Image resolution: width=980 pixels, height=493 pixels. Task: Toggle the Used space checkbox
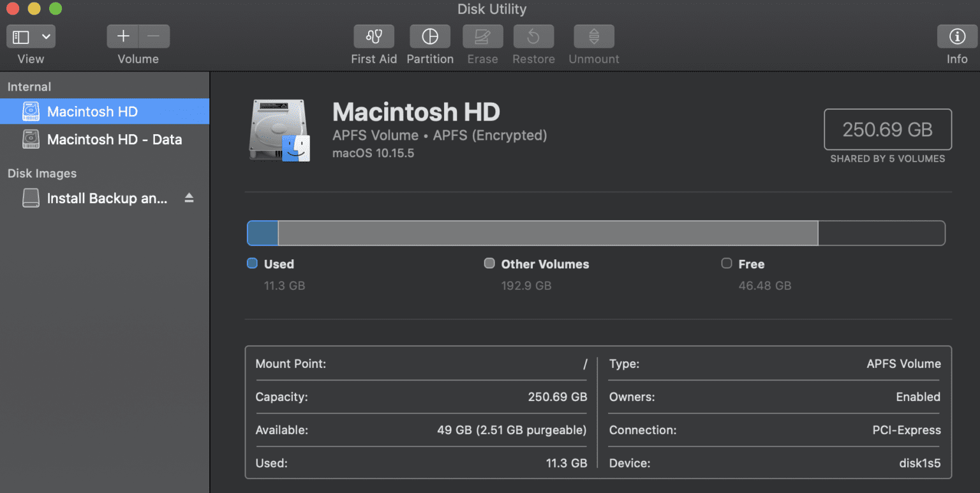point(252,263)
